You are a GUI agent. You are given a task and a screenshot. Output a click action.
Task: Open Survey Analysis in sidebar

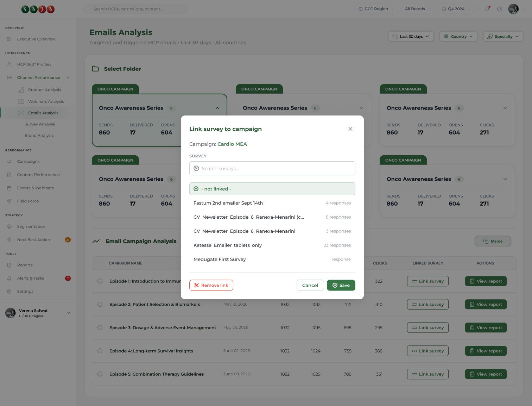40,124
